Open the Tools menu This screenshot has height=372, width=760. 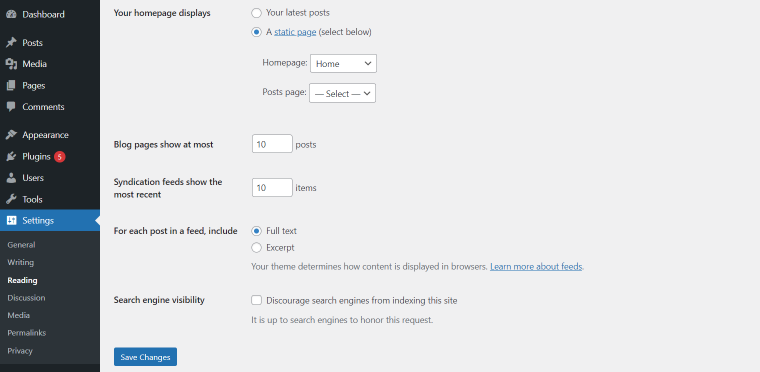(32, 199)
